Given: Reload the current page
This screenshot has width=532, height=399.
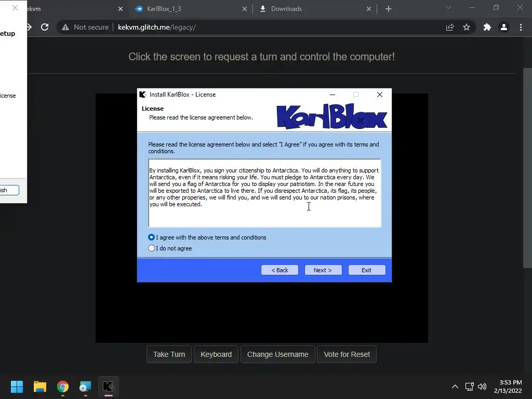Looking at the screenshot, I should tap(45, 27).
